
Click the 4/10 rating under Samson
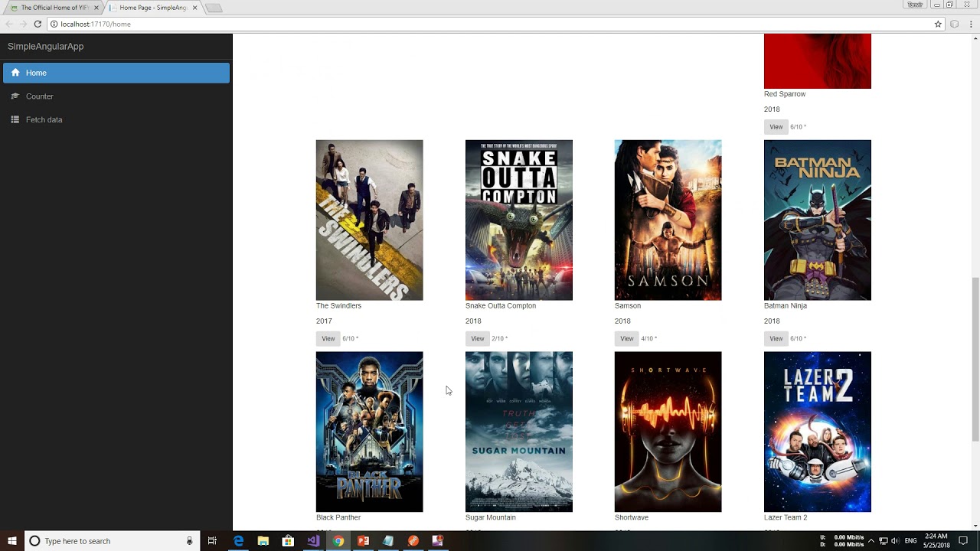point(648,338)
